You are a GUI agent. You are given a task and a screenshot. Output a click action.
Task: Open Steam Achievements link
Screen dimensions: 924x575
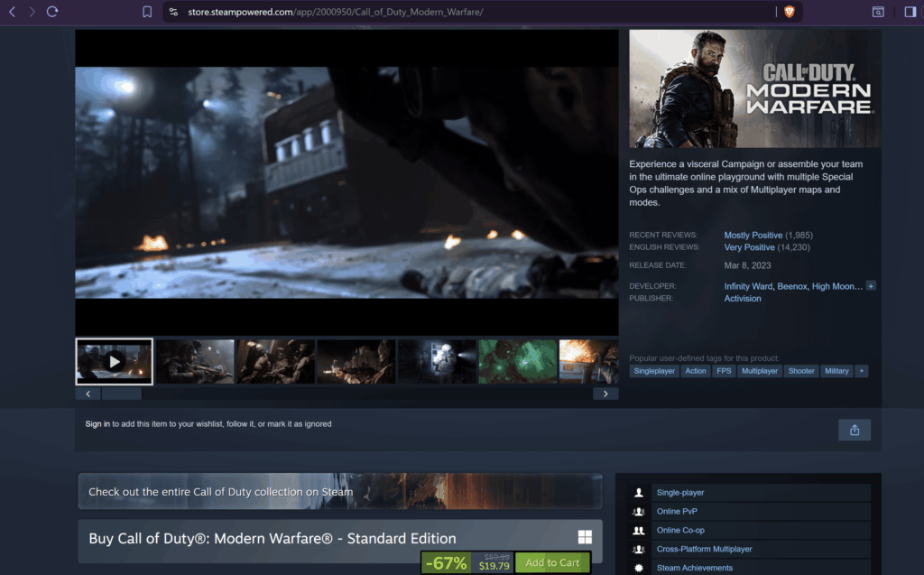click(x=695, y=568)
